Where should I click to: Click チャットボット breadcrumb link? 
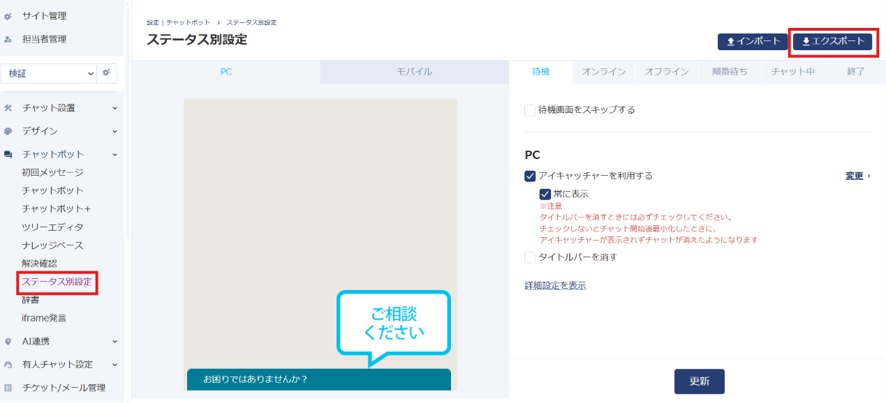click(188, 23)
